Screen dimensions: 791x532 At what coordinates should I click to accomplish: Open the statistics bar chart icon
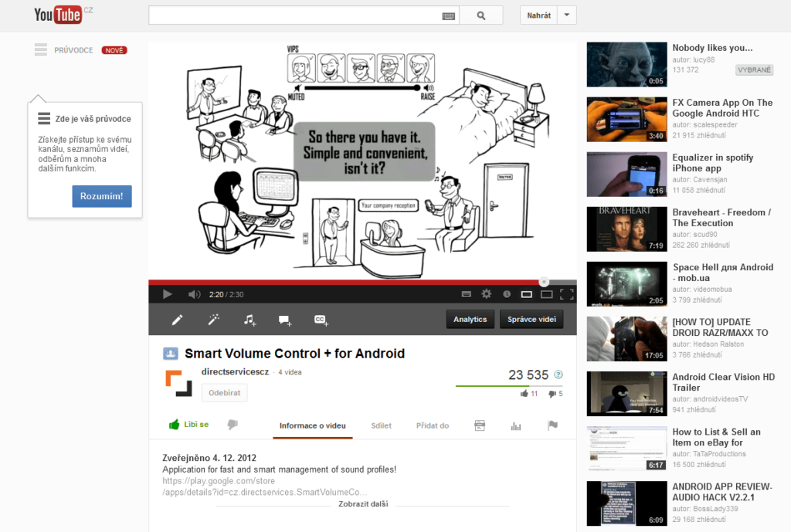click(515, 426)
